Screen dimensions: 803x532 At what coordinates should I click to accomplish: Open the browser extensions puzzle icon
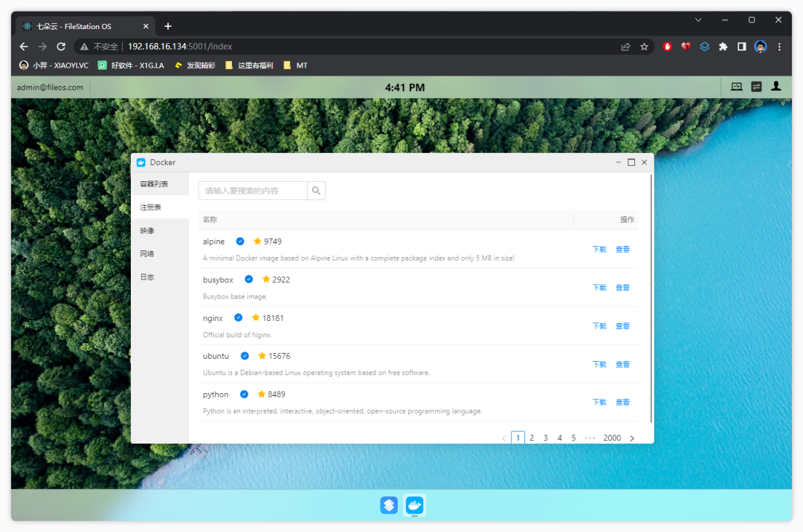pos(723,47)
